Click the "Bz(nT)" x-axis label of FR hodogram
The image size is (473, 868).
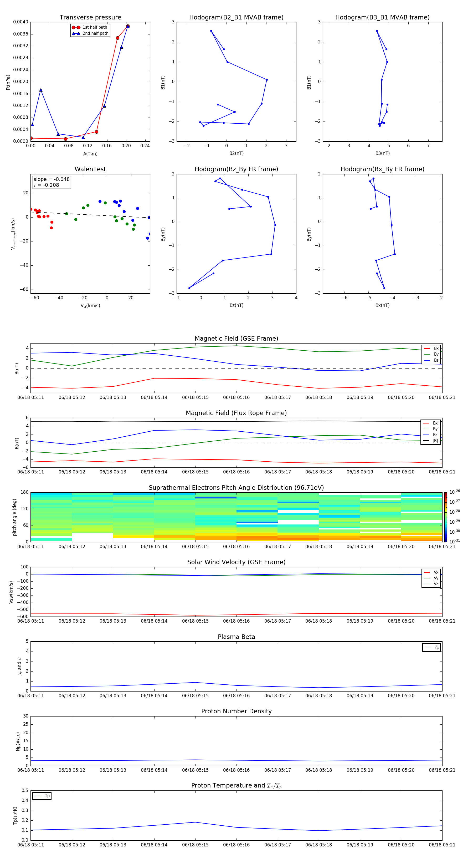(236, 305)
